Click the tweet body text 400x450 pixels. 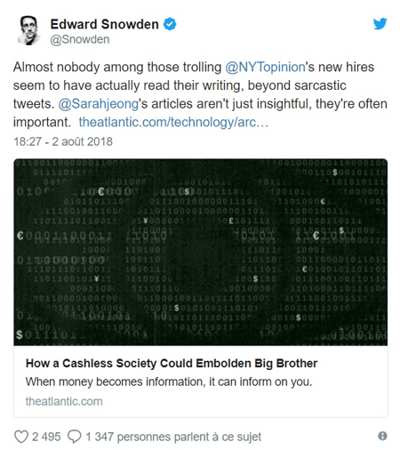click(x=200, y=95)
